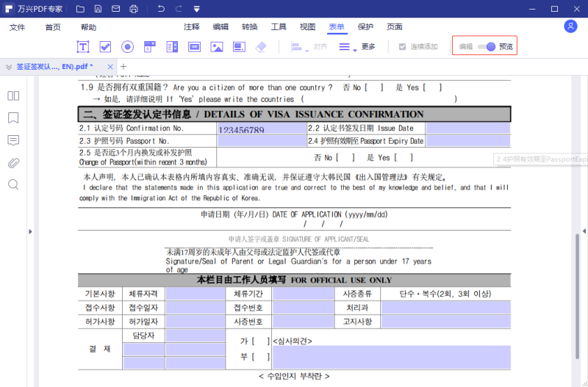This screenshot has height=387, width=588.
Task: Close the 签证签发认 PDF document tab
Action: 110,67
